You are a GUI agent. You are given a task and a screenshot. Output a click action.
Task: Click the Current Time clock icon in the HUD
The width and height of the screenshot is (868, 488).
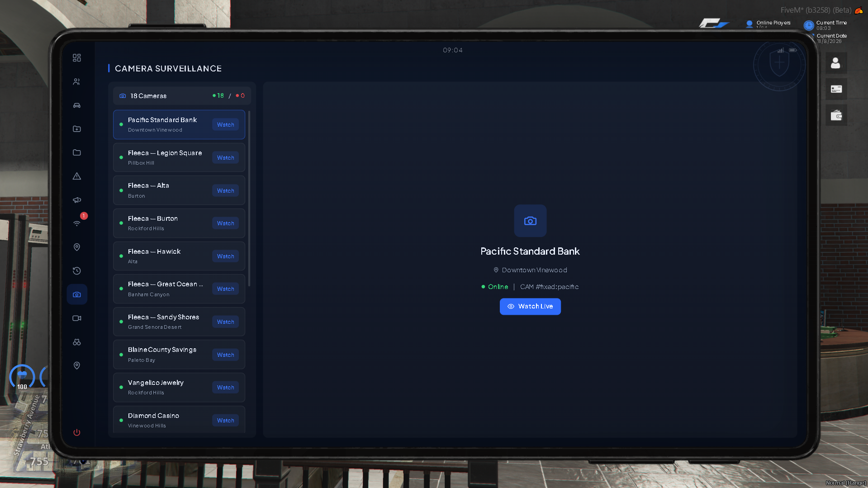809,25
